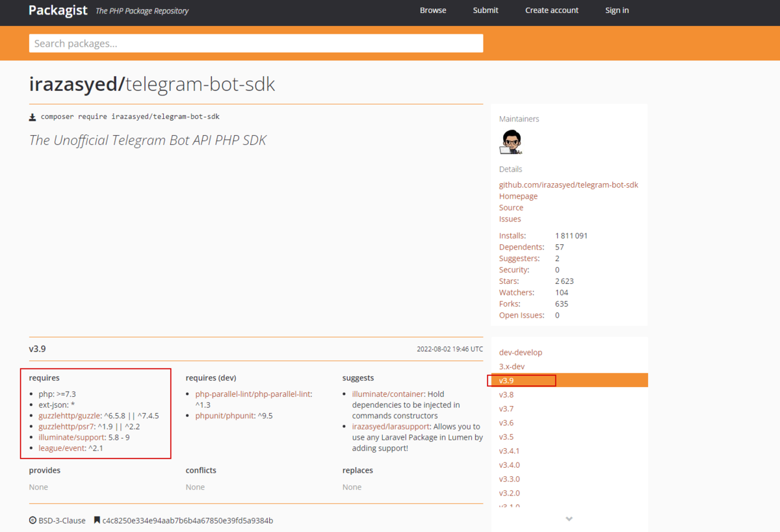This screenshot has height=532, width=780.
Task: Click the phpunit/phpunit dev requirement link
Action: tap(225, 415)
